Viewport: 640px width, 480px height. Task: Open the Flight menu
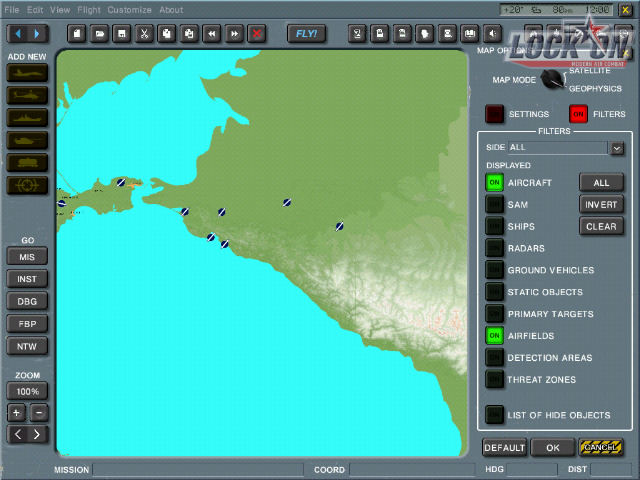(x=88, y=10)
